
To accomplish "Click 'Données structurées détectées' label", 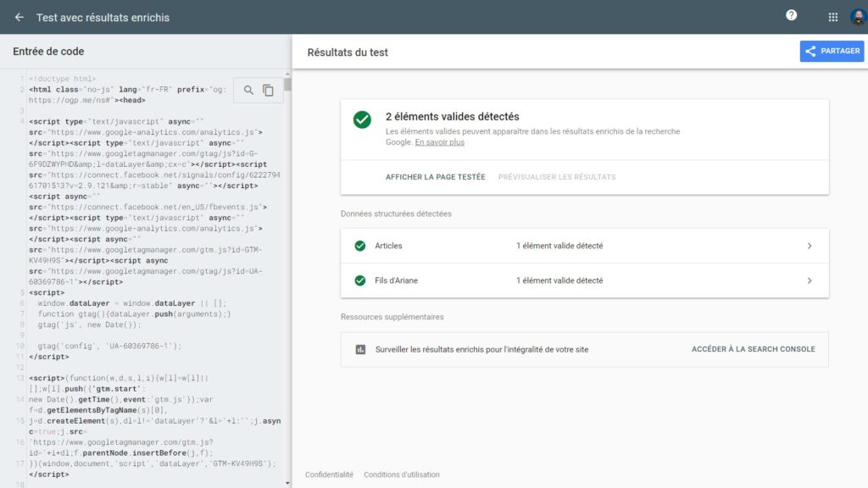I will click(x=396, y=213).
